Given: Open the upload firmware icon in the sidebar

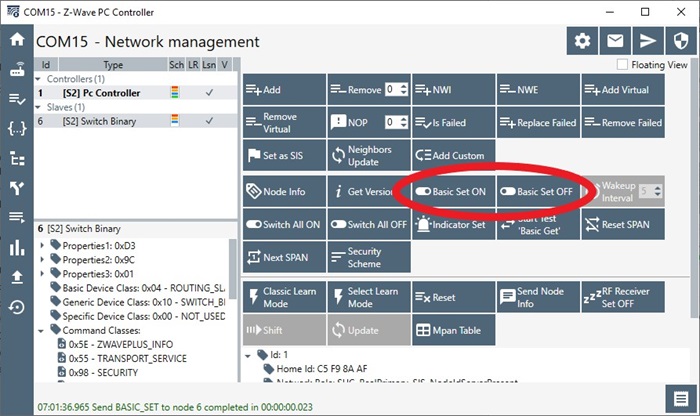Looking at the screenshot, I should pos(17,277).
